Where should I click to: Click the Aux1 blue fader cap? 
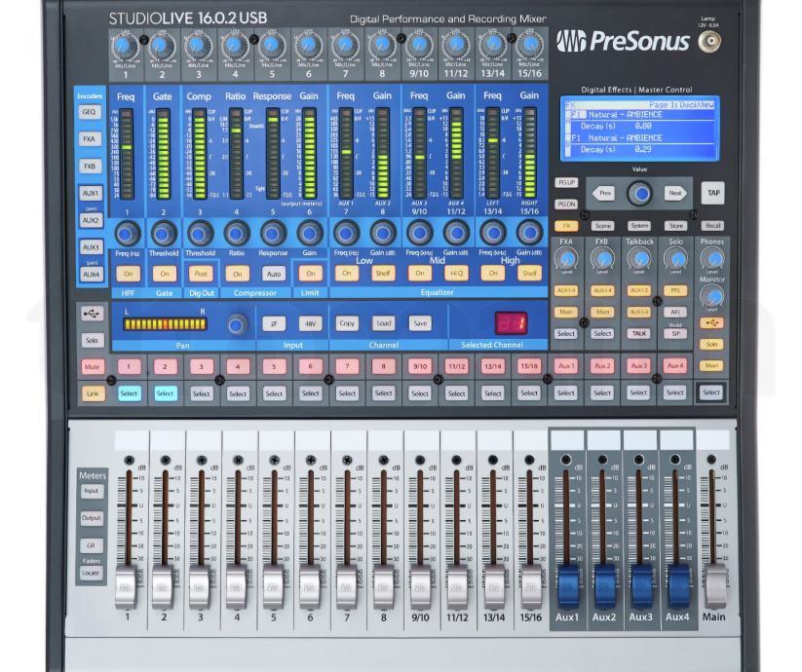coord(568,586)
